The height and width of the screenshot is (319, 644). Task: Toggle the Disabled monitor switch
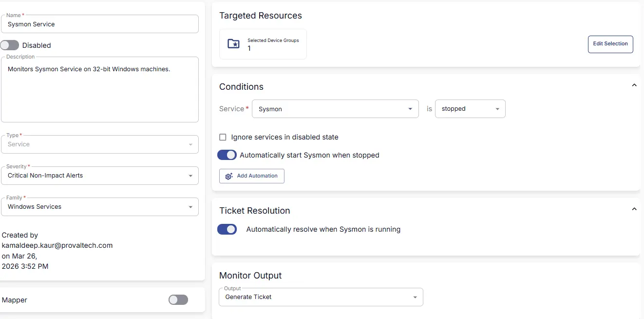10,45
